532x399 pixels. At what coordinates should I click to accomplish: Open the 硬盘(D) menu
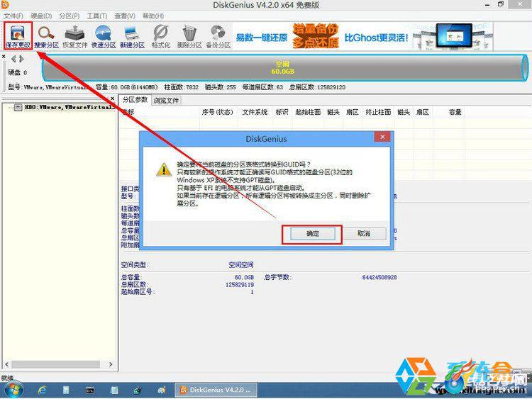point(41,16)
